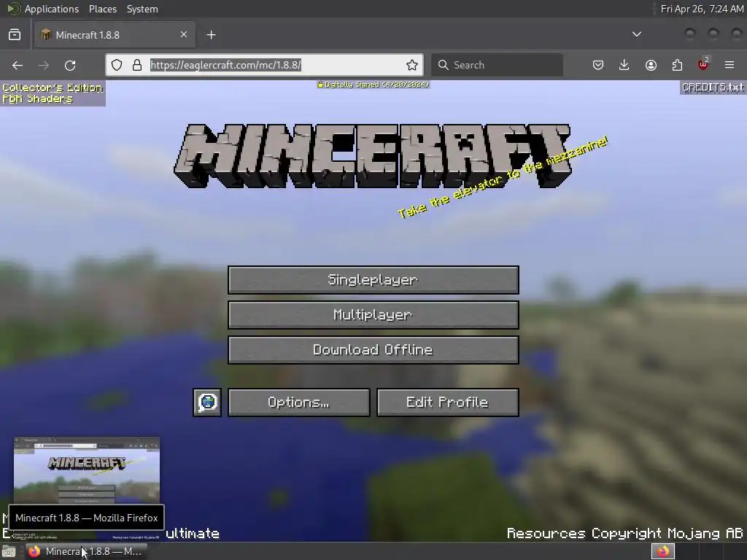Viewport: 747px width, 560px height.
Task: Reload the current page
Action: (x=70, y=65)
